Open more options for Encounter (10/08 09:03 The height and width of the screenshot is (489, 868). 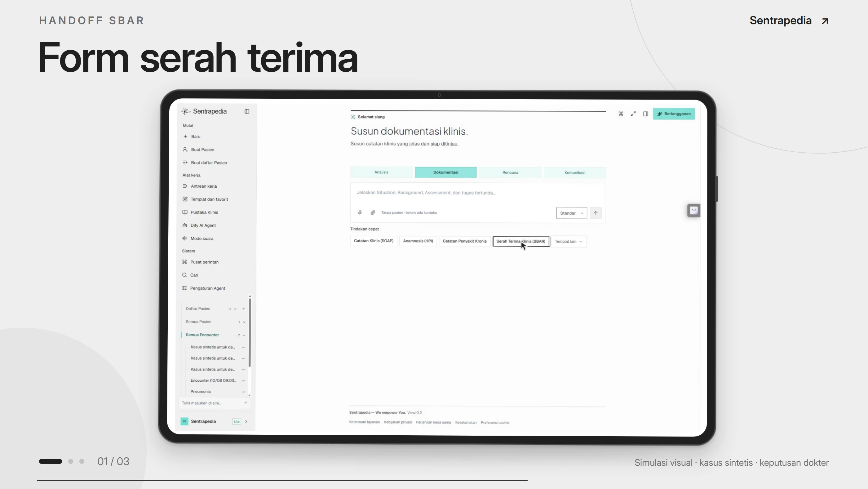243,381
